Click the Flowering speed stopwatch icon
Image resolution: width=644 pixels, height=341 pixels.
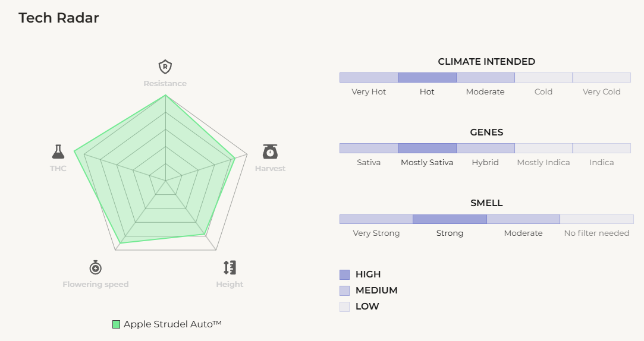(96, 267)
